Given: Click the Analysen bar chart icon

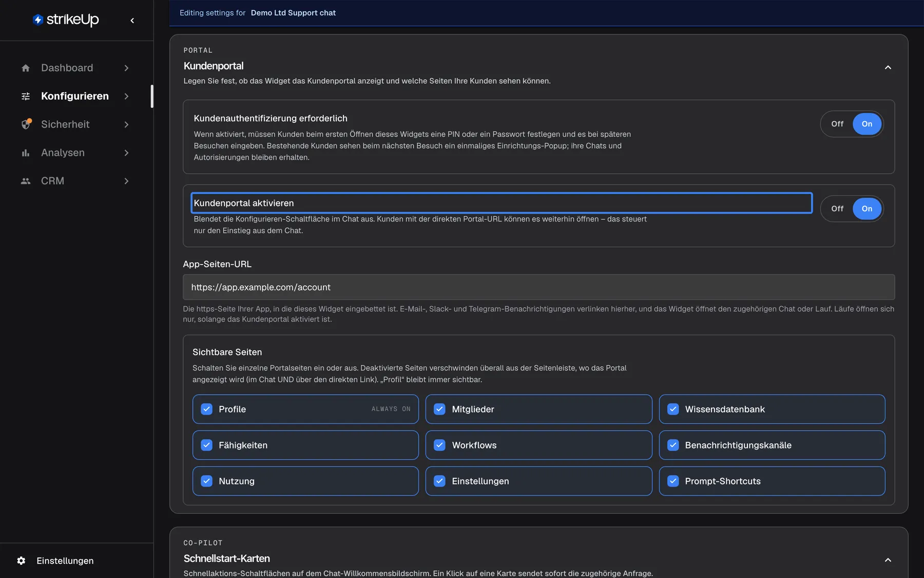Looking at the screenshot, I should pyautogui.click(x=26, y=153).
